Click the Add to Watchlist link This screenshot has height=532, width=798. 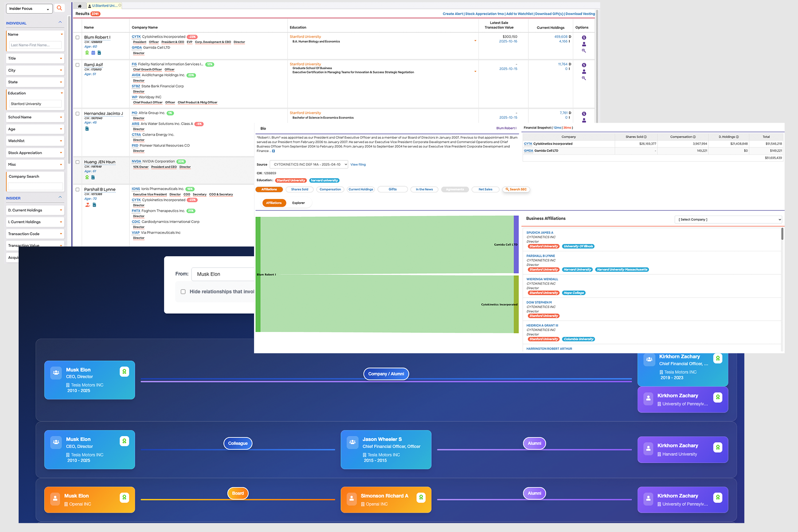coord(519,14)
